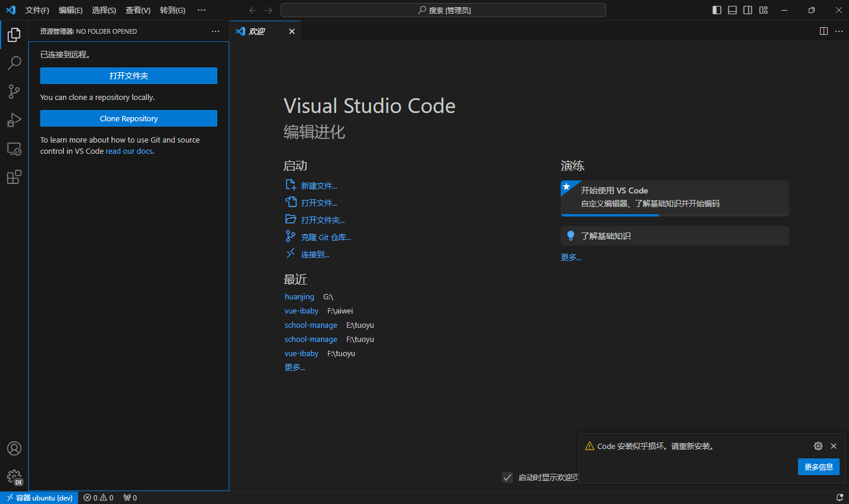The height and width of the screenshot is (504, 849).
Task: Open the Search view in activity bar
Action: (14, 63)
